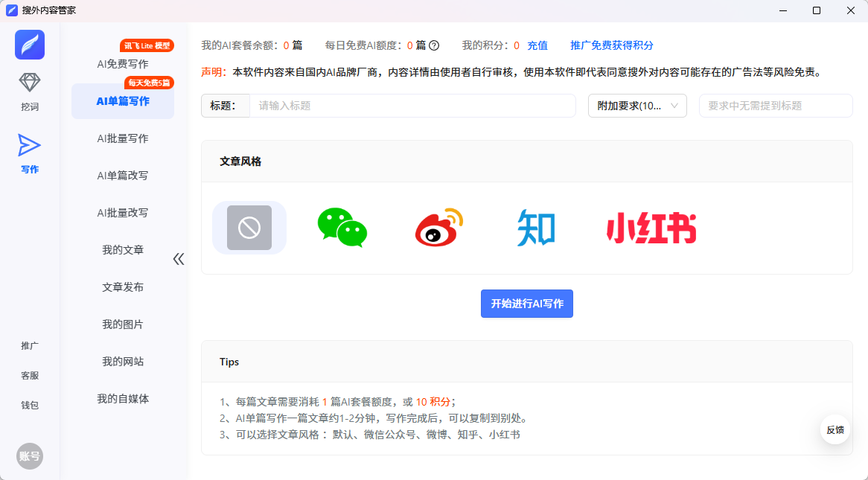Select the default no-style icon
This screenshot has height=480, width=868.
click(x=249, y=228)
